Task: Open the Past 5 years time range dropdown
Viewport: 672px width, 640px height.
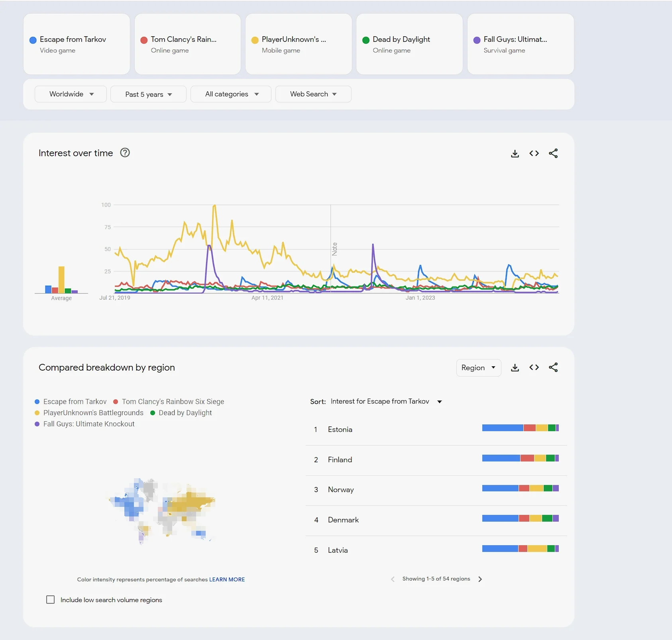Action: coord(148,94)
